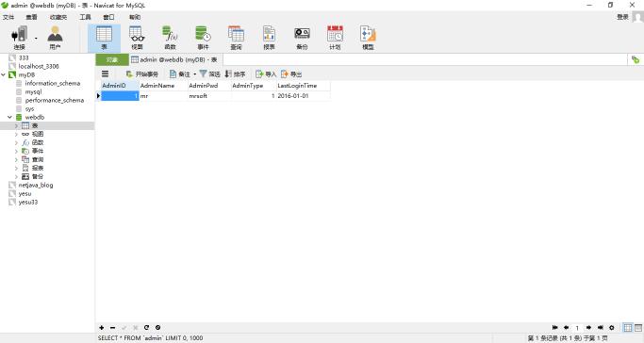Expand the tables node under webdb
644x343 pixels.
tap(16, 126)
